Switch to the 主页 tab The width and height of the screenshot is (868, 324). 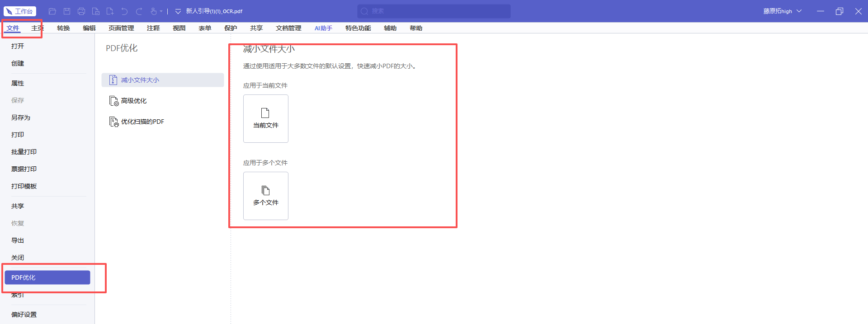(x=38, y=28)
